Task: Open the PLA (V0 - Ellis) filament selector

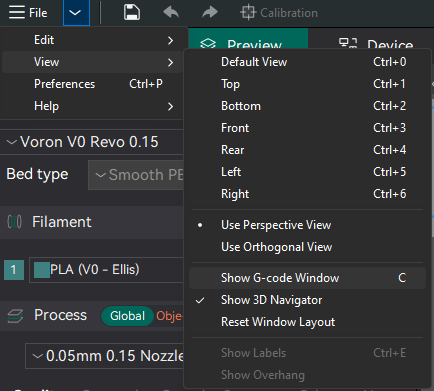Action: point(106,270)
